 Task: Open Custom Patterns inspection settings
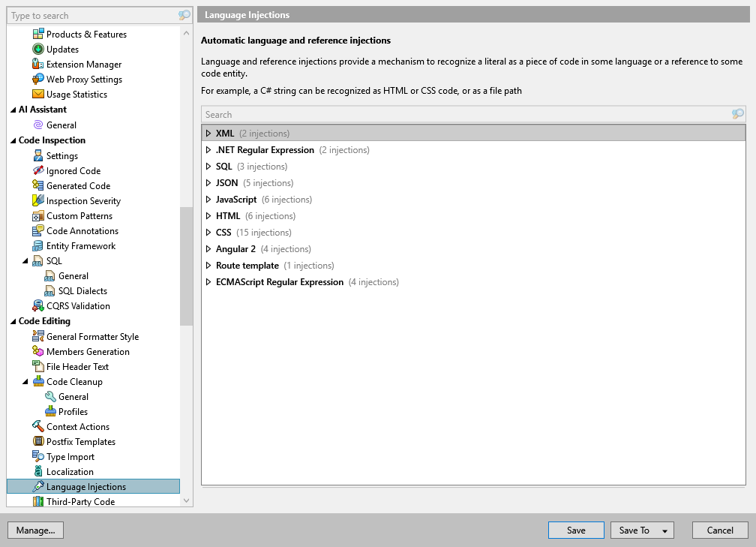click(79, 215)
